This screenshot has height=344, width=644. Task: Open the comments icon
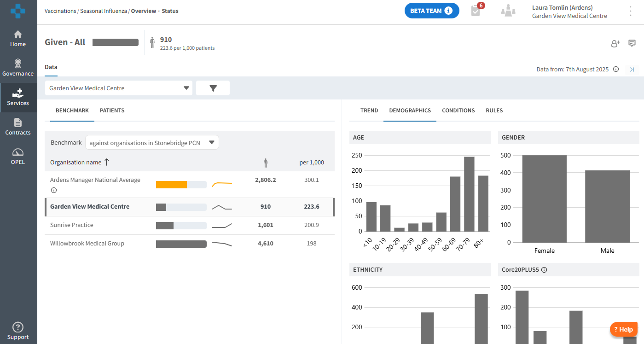coord(632,43)
